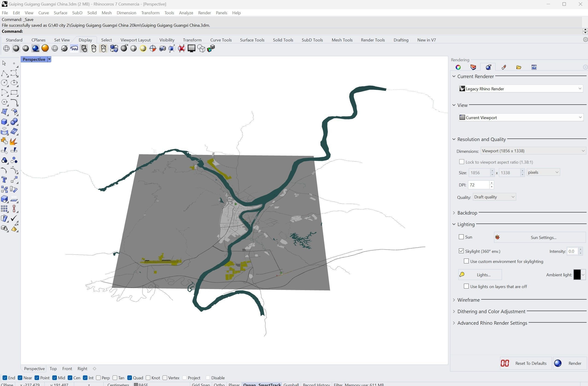Open the Quality dropdown set to Draft quality
Screen dimensions: 588x386
click(x=494, y=197)
